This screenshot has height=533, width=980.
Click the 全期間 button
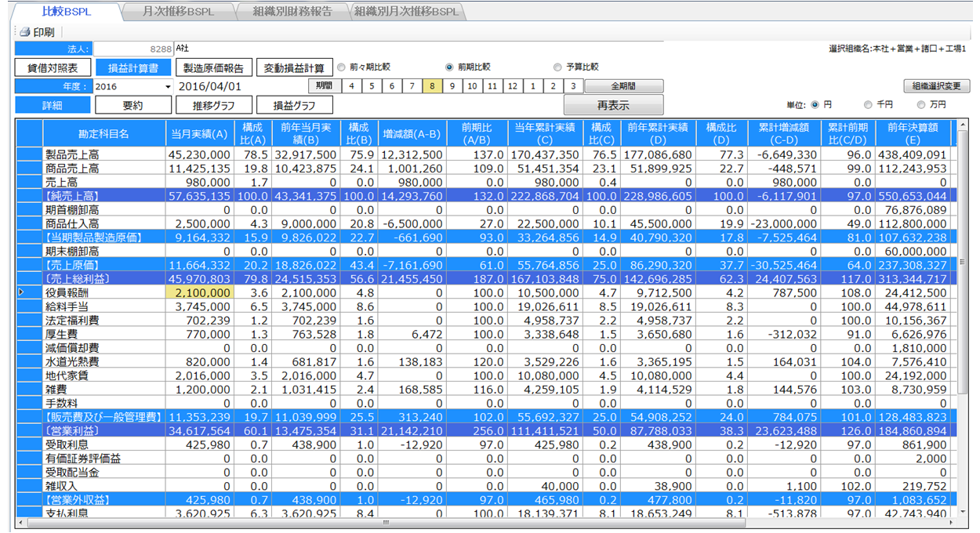(x=623, y=86)
